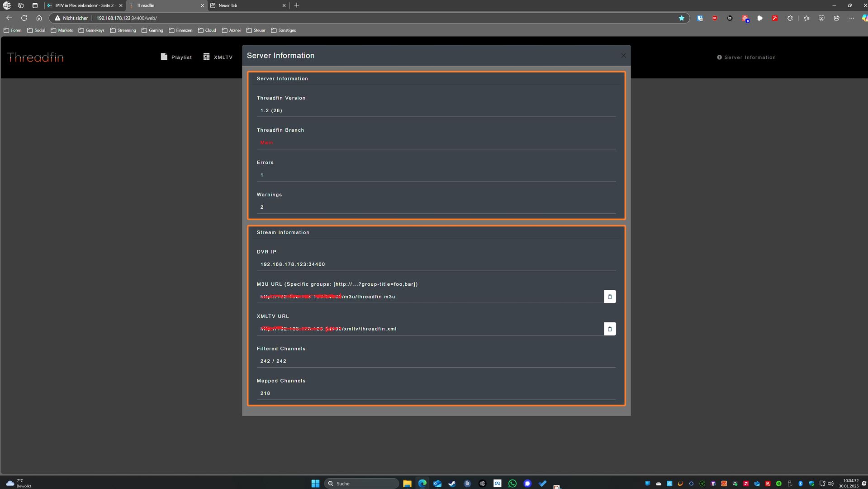Close the Threadfin browser tab
This screenshot has width=868, height=489.
[x=202, y=5]
